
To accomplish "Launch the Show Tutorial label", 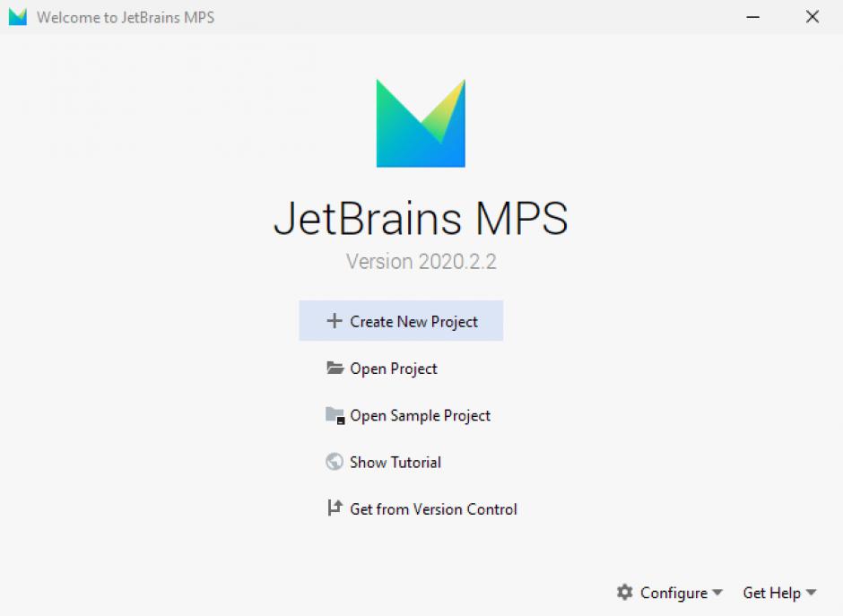I will tap(395, 463).
